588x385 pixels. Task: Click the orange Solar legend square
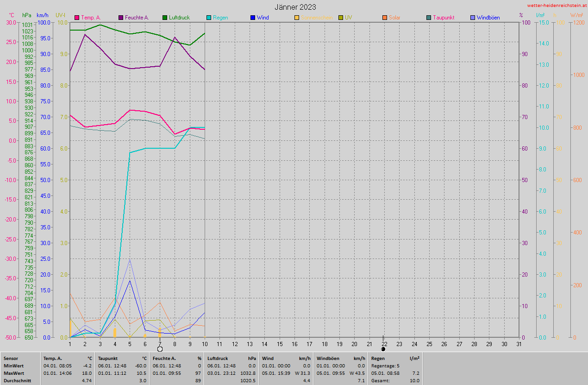[x=385, y=18]
